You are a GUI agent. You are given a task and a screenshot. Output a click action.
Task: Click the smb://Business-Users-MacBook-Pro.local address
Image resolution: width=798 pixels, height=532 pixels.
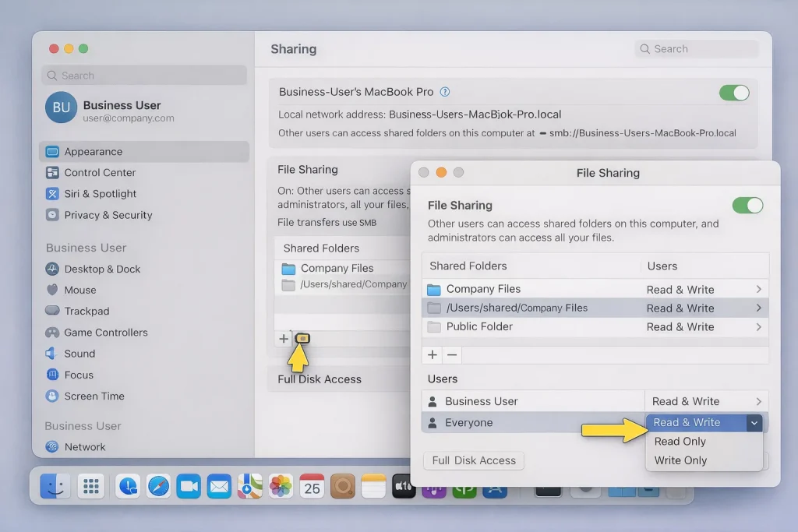click(642, 133)
